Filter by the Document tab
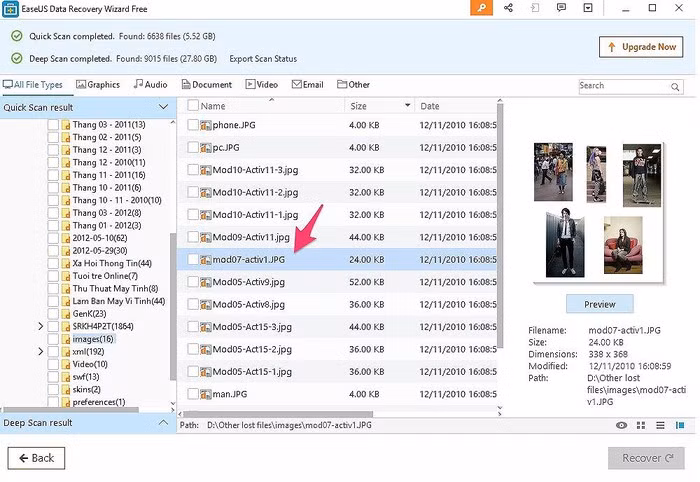The image size is (700, 482). tap(206, 85)
